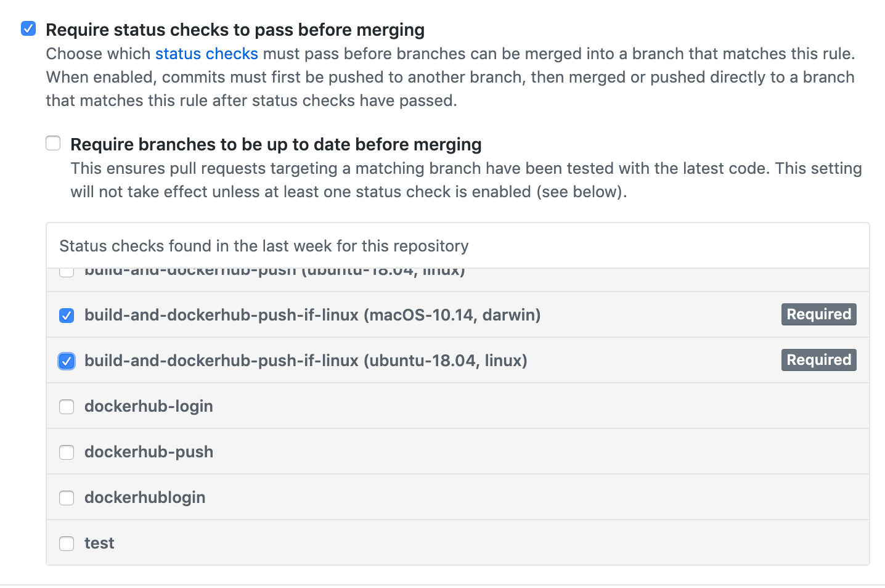885x588 pixels.
Task: Select the test status check checkbox
Action: 67,544
